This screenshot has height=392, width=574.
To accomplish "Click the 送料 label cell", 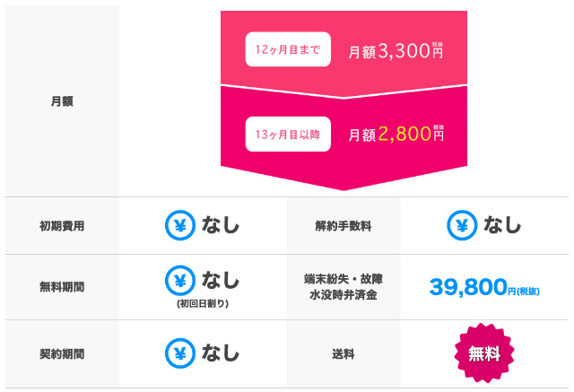I will (344, 354).
